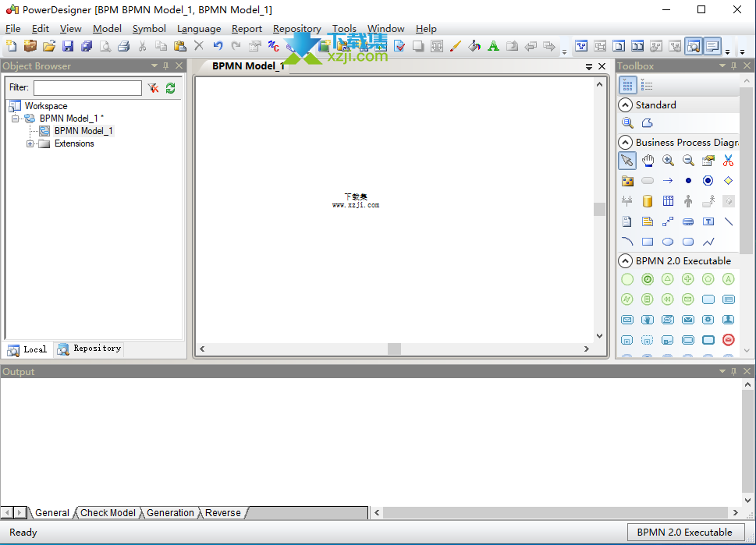Choose the Zoom Out tool in the Toolbox
The width and height of the screenshot is (756, 545).
(x=688, y=161)
